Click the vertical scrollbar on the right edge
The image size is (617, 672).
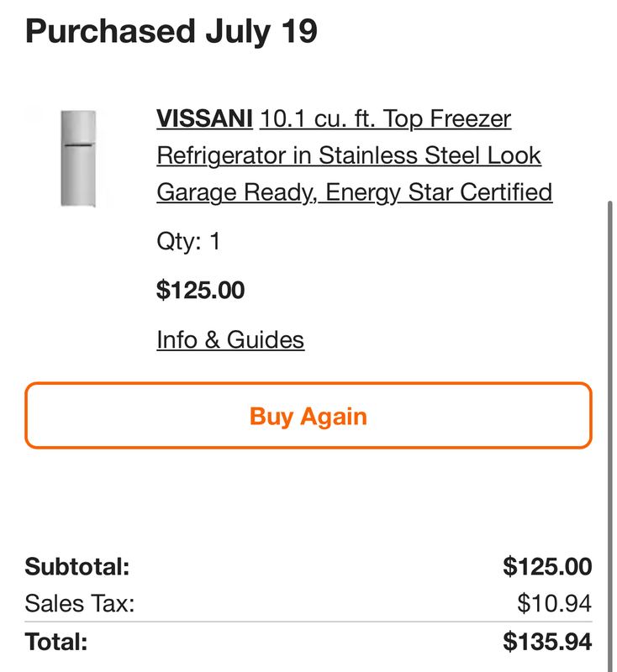coord(610,436)
